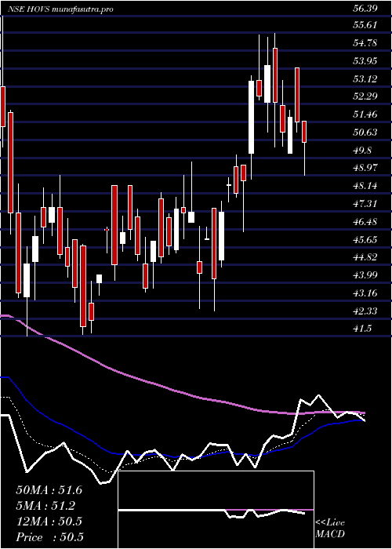392x549 pixels.
Task: Select the 55.61 price axis label
Action: coord(365,25)
